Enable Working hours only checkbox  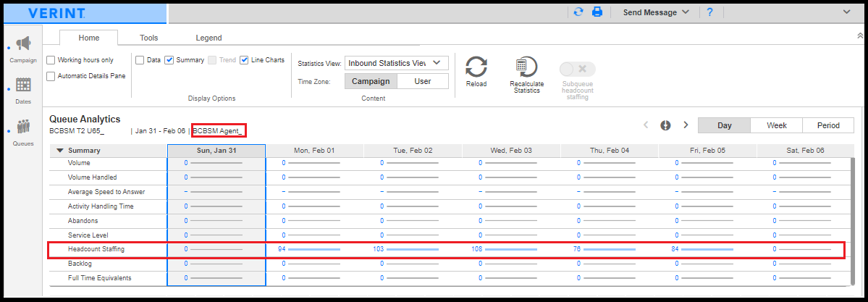[51, 60]
